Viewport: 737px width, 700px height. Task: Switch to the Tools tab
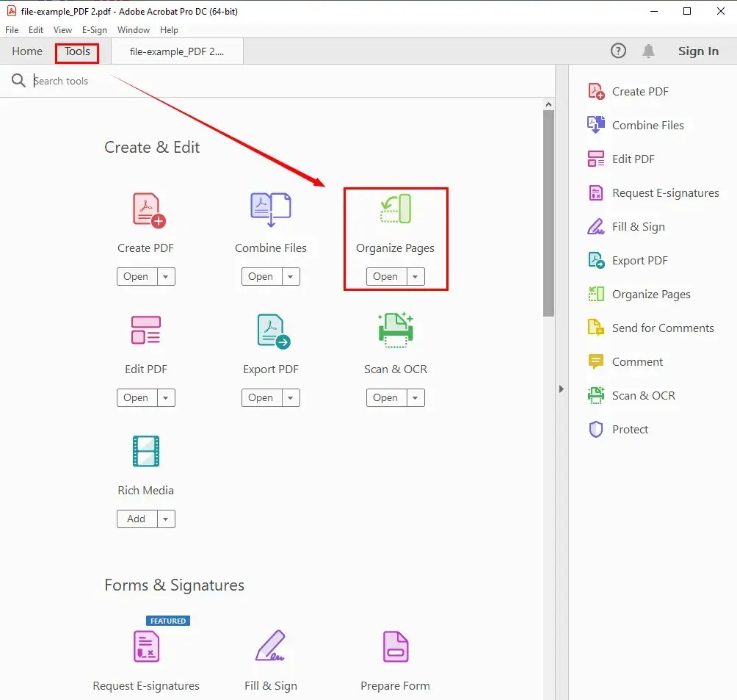coord(76,51)
